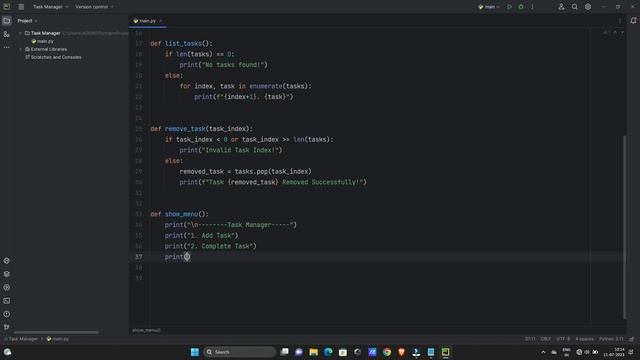
Task: Change the 4 spaces indent setting
Action: tap(584, 339)
